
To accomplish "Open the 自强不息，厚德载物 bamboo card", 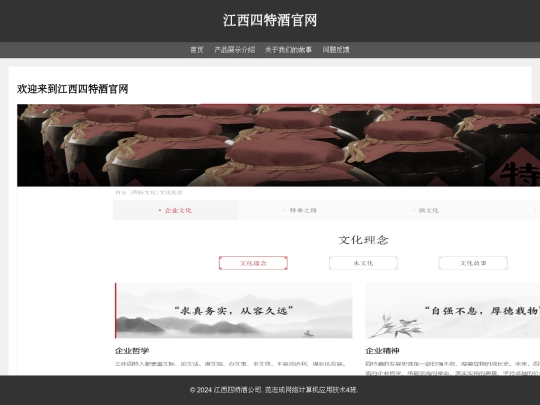I will tap(453, 311).
